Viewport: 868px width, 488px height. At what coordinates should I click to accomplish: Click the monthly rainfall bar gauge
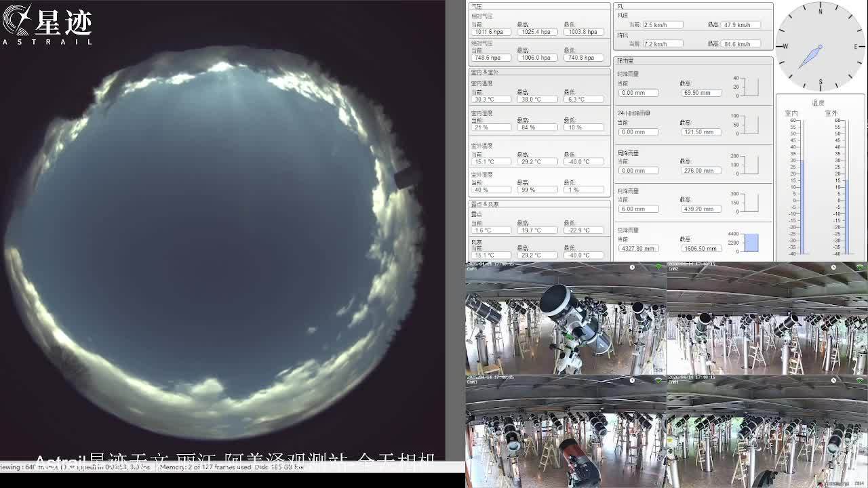coord(749,203)
